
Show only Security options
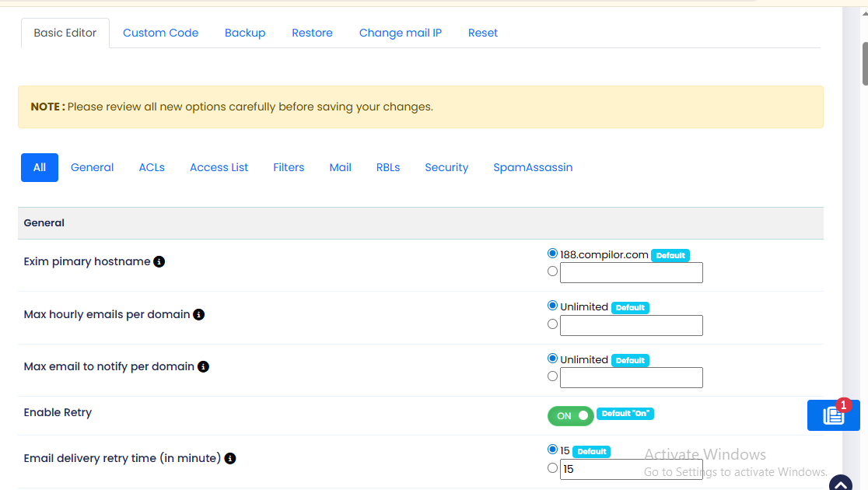pos(446,167)
